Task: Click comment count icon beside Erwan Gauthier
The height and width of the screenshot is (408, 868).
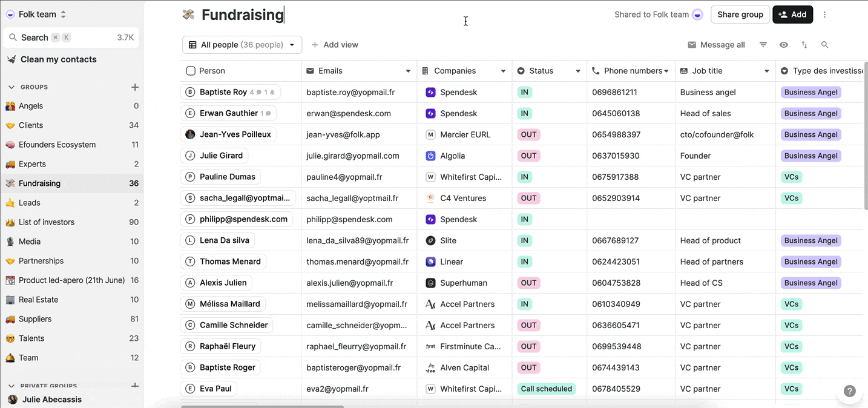Action: (268, 113)
